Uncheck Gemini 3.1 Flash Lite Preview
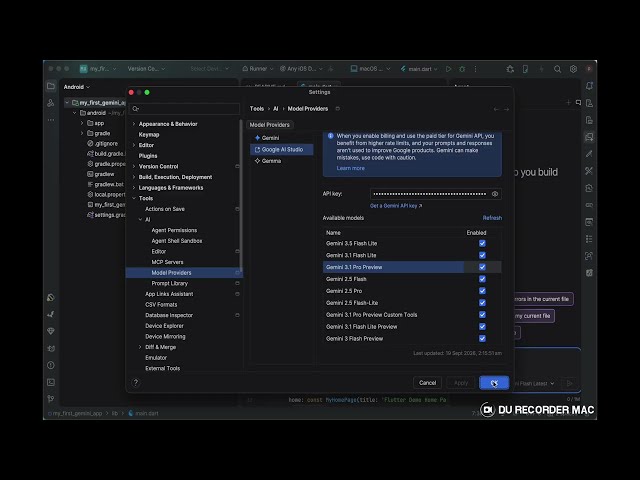Image resolution: width=640 pixels, height=480 pixels. click(x=482, y=327)
